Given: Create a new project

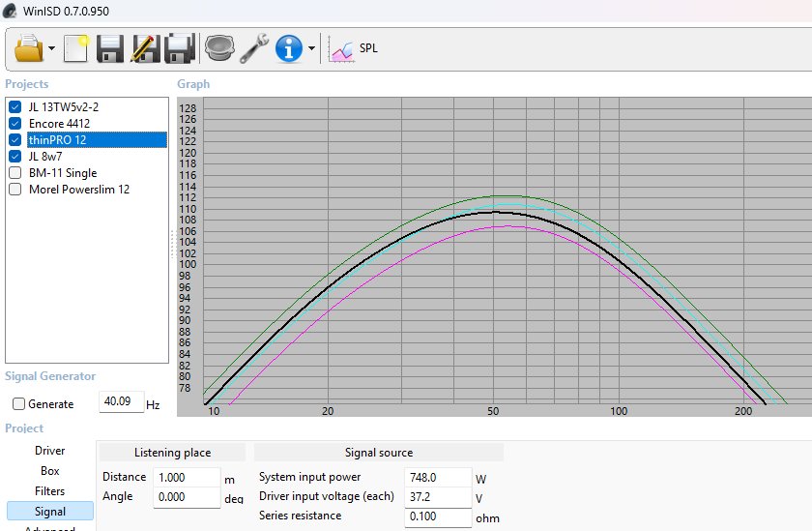Looking at the screenshot, I should 76,48.
